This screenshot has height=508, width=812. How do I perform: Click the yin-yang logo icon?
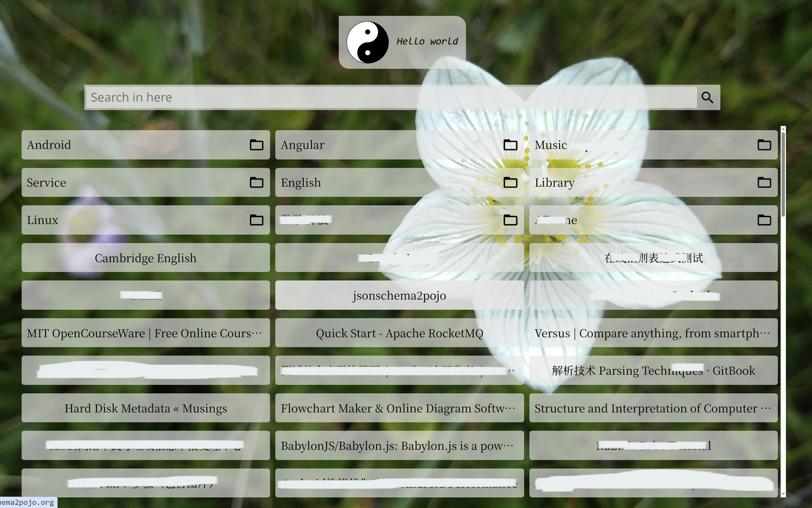(x=367, y=42)
